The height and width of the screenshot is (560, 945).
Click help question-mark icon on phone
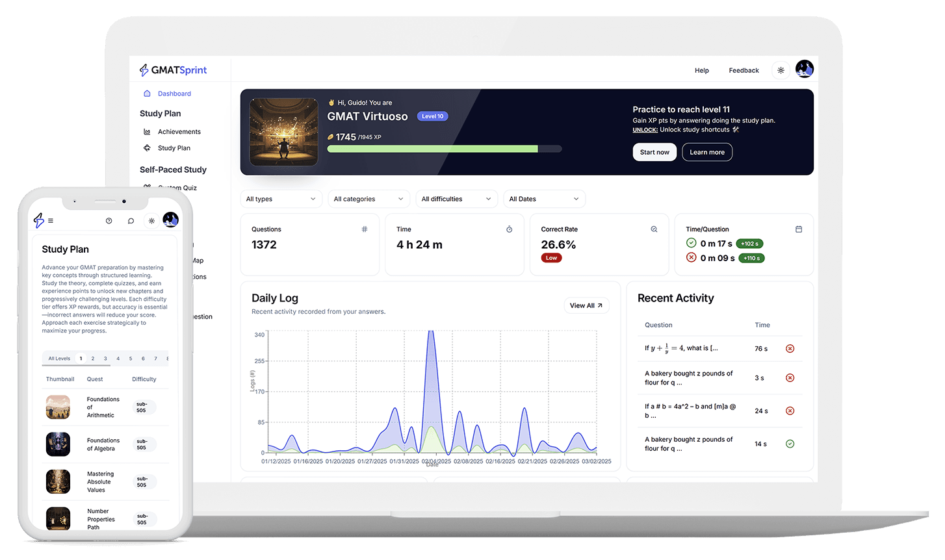pyautogui.click(x=109, y=221)
